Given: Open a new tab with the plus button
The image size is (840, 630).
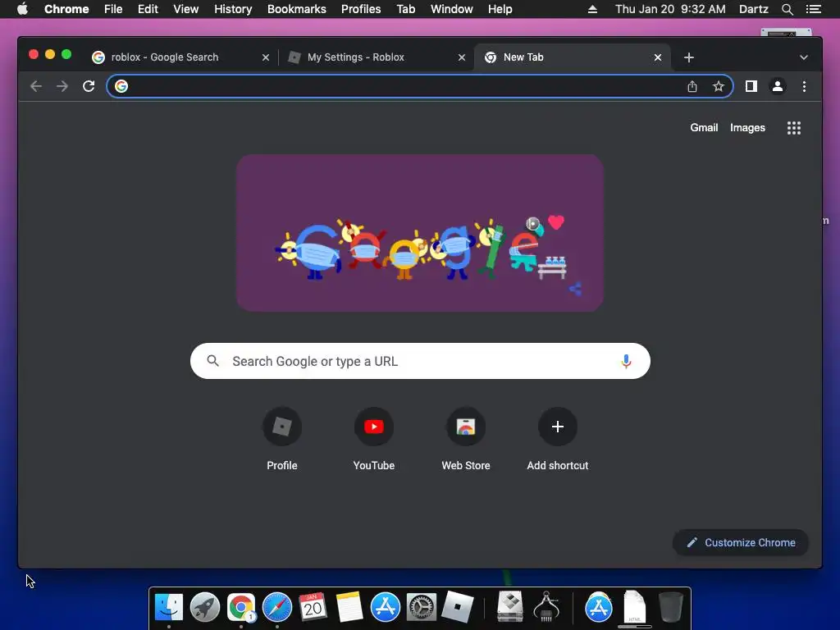Looking at the screenshot, I should 689,57.
